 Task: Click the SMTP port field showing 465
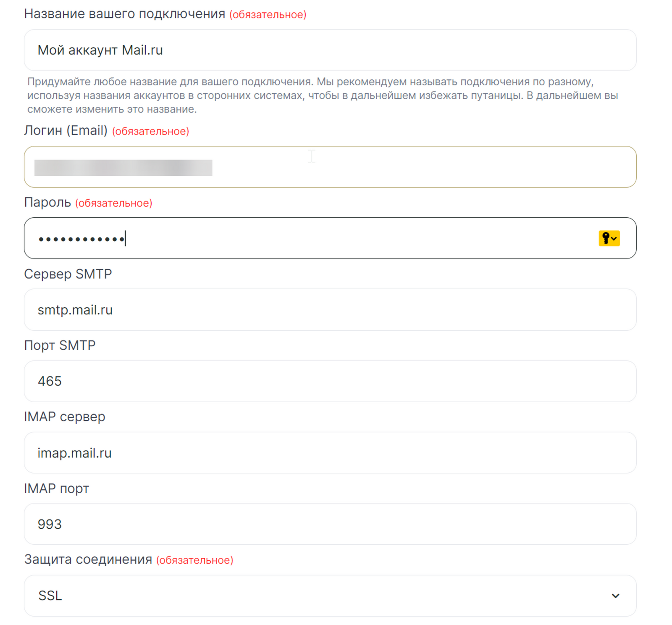coord(330,381)
